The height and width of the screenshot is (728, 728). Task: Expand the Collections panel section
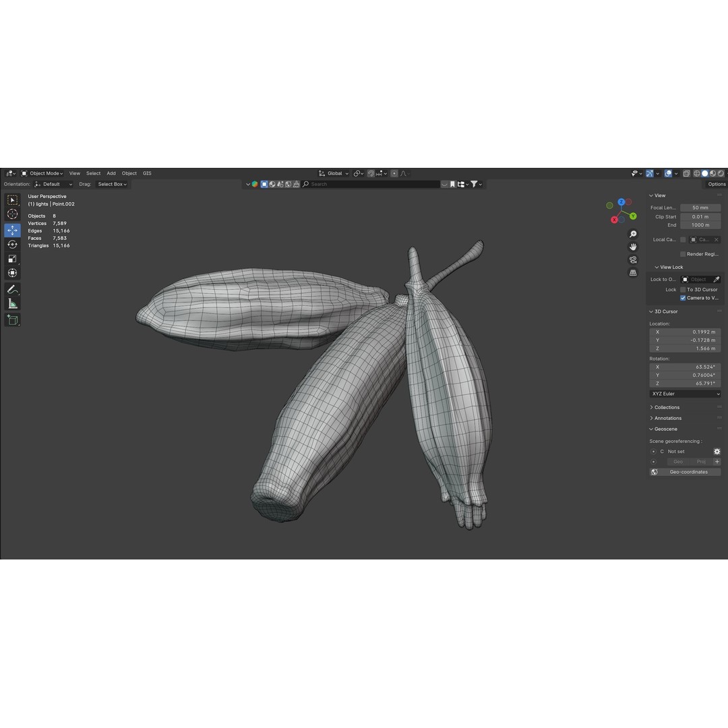coord(665,407)
